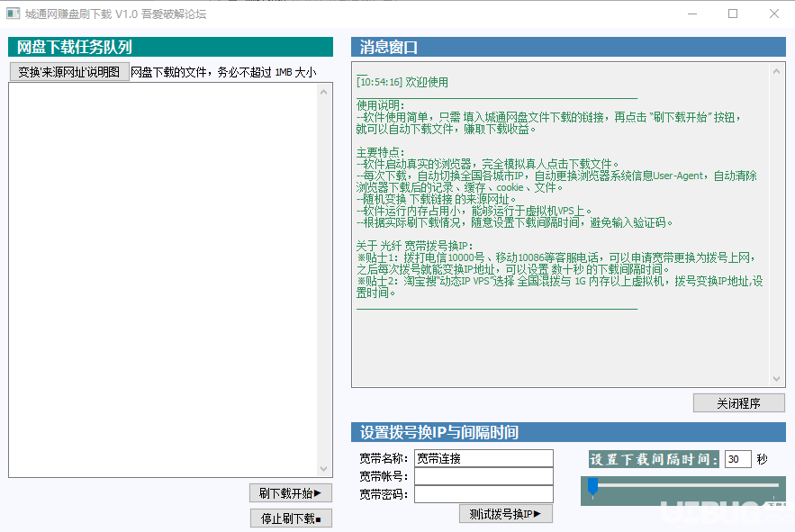This screenshot has width=795, height=532.
Task: Click the 网盘下载任务队列 header
Action: pyautogui.click(x=170, y=47)
